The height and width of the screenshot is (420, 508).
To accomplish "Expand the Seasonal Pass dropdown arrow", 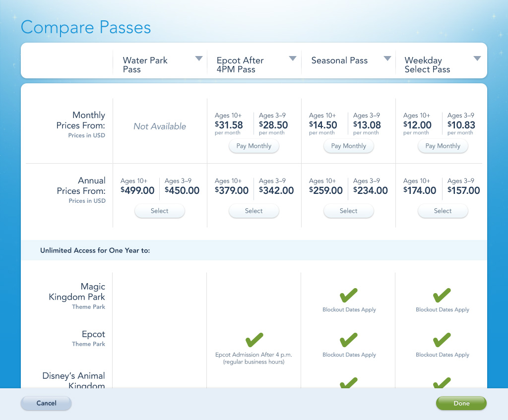I will 387,59.
